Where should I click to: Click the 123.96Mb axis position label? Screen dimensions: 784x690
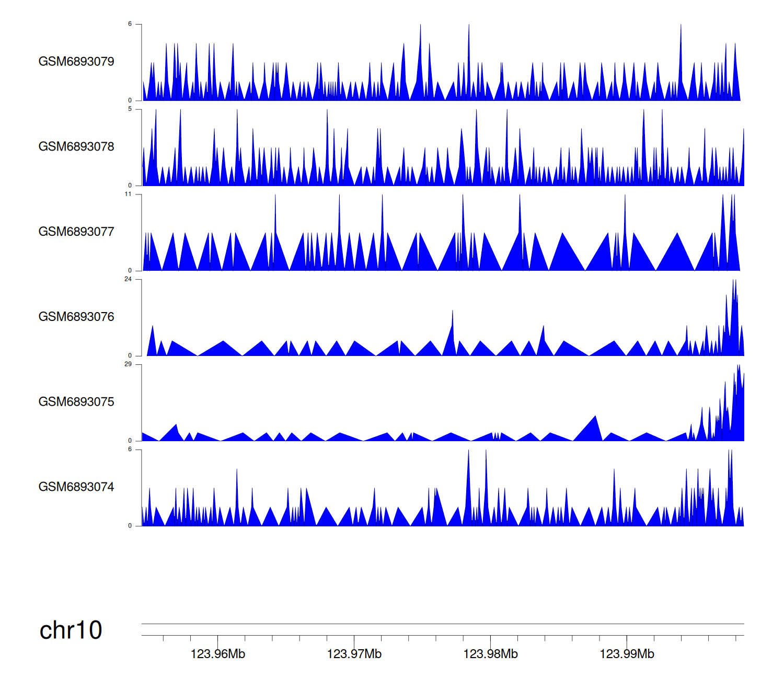click(218, 654)
